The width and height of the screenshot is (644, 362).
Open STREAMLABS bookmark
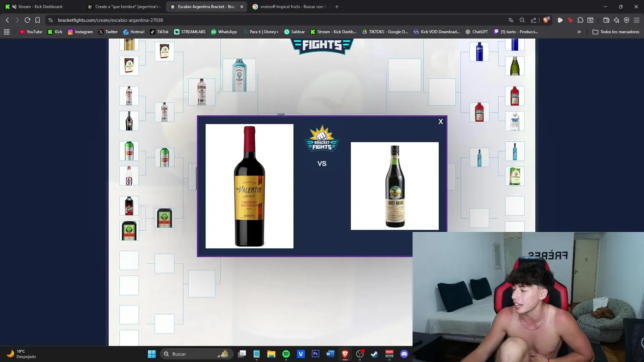tap(190, 32)
